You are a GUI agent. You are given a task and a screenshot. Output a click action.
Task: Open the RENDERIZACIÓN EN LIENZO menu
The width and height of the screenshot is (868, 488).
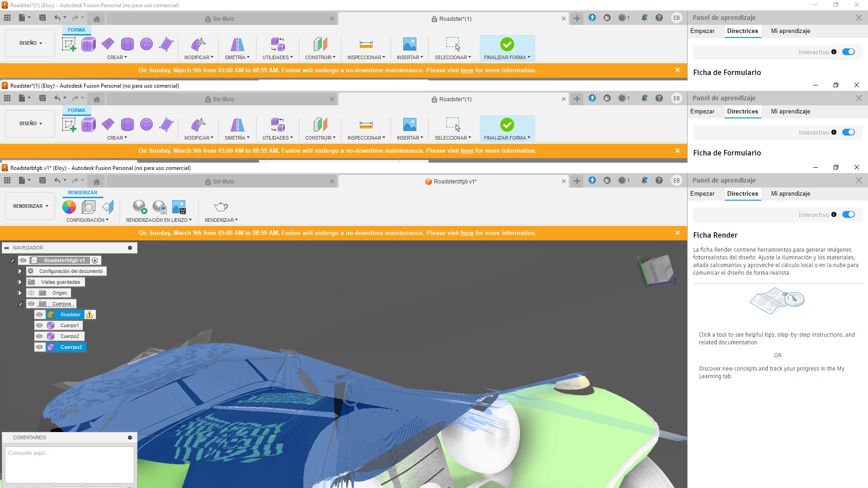click(x=159, y=220)
